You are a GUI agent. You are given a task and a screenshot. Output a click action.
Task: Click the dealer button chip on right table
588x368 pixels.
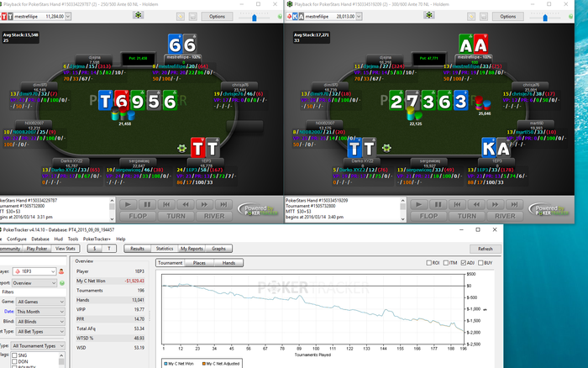[386, 148]
